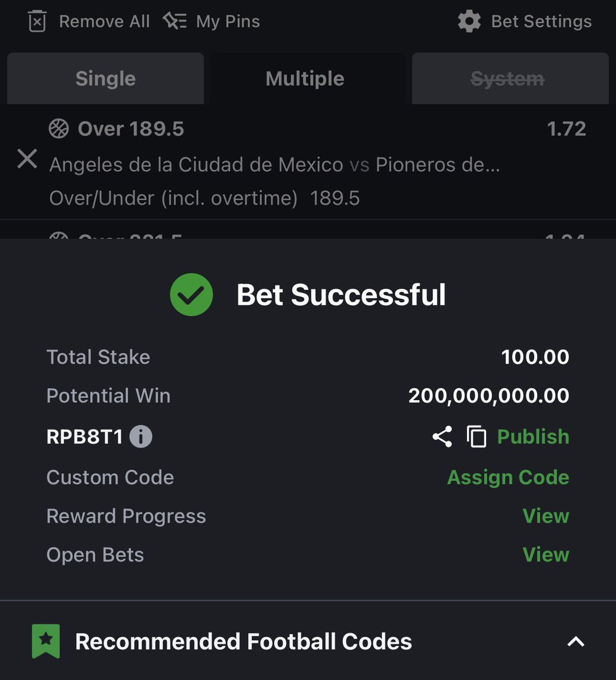Click the Remove All trash icon
616x680 pixels.
(x=37, y=22)
